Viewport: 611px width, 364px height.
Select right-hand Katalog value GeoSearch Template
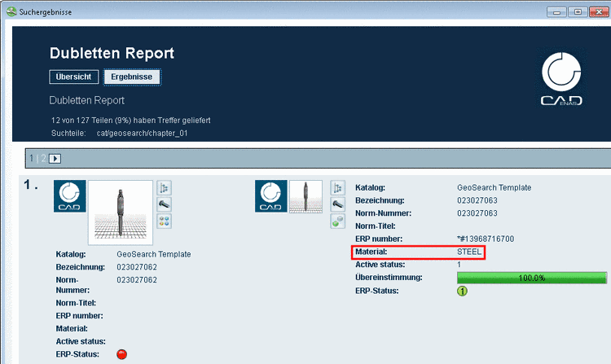tap(495, 187)
